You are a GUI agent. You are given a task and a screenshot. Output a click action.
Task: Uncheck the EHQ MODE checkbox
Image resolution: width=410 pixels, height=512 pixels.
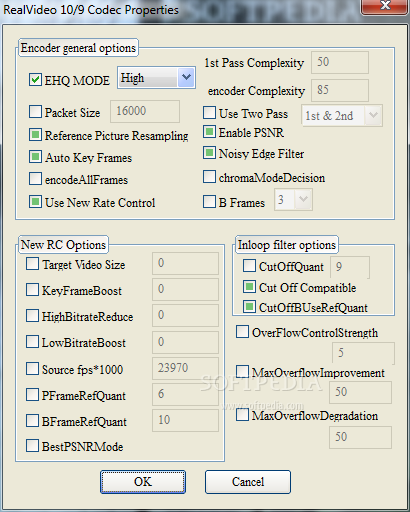[35, 80]
